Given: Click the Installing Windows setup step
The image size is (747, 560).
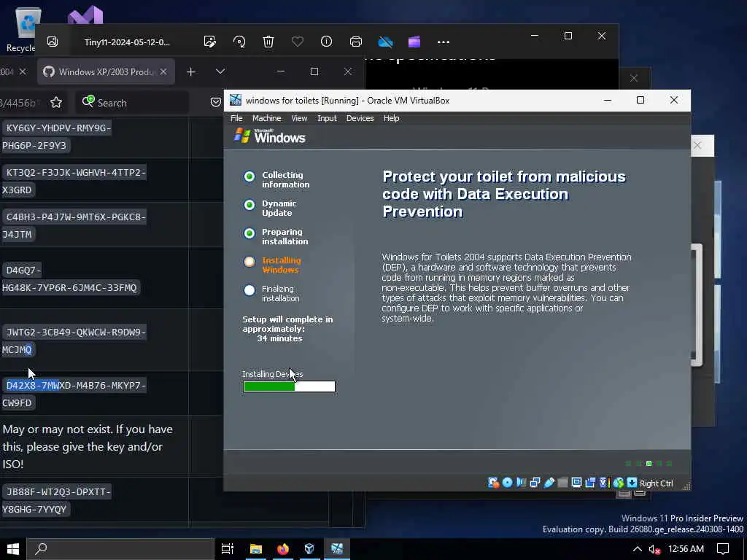Looking at the screenshot, I should 273,265.
